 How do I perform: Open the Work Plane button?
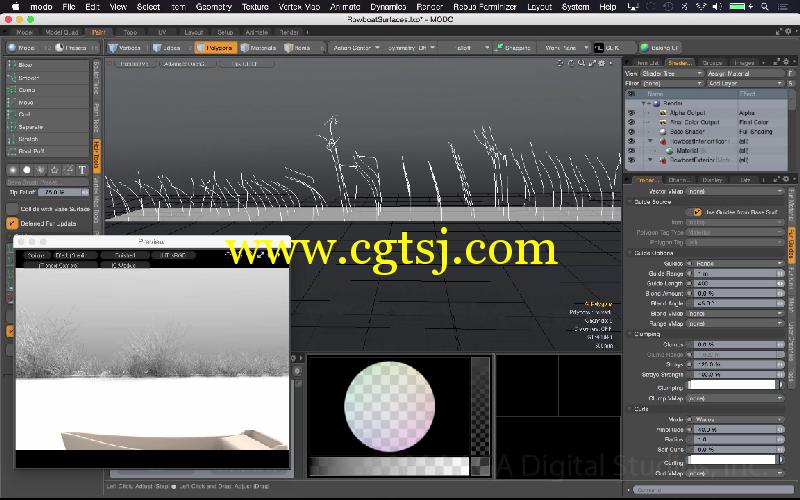[564, 48]
